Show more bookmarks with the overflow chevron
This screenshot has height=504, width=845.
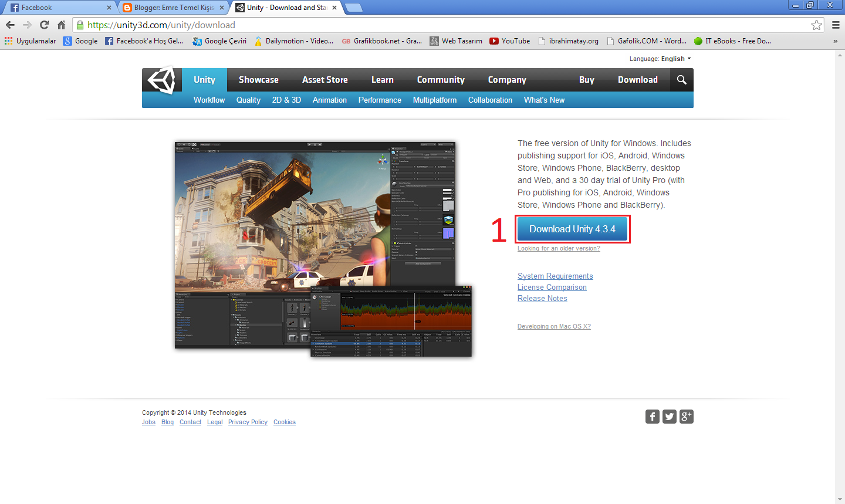[835, 41]
